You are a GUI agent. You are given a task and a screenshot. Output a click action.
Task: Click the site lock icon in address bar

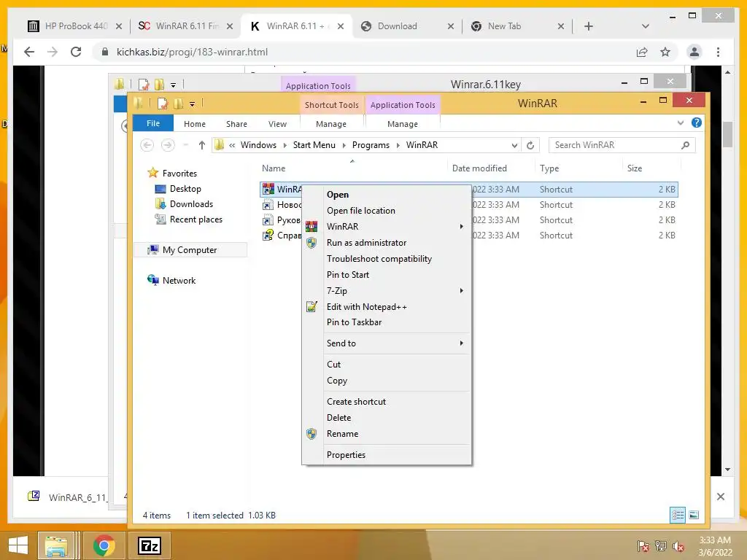105,52
